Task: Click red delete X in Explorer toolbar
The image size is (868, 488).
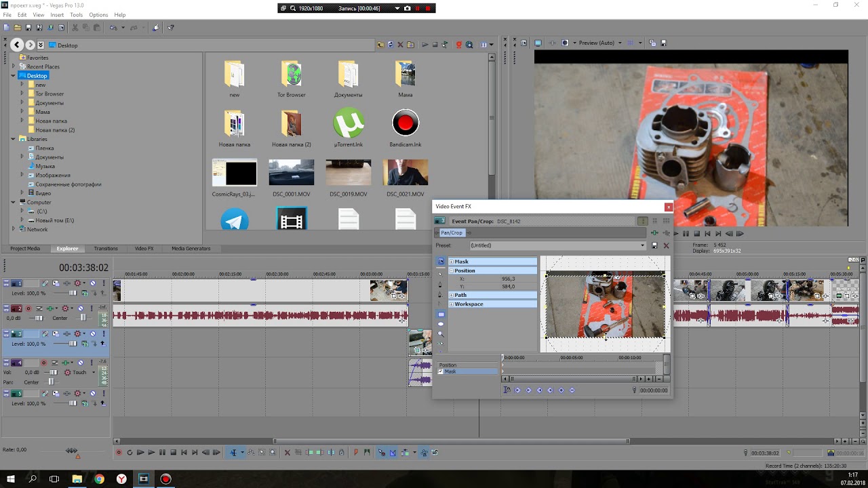Action: [x=401, y=45]
